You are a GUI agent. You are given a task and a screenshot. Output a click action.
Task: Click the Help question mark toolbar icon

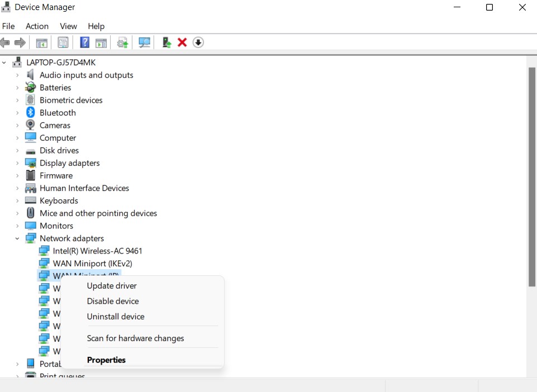pos(84,42)
